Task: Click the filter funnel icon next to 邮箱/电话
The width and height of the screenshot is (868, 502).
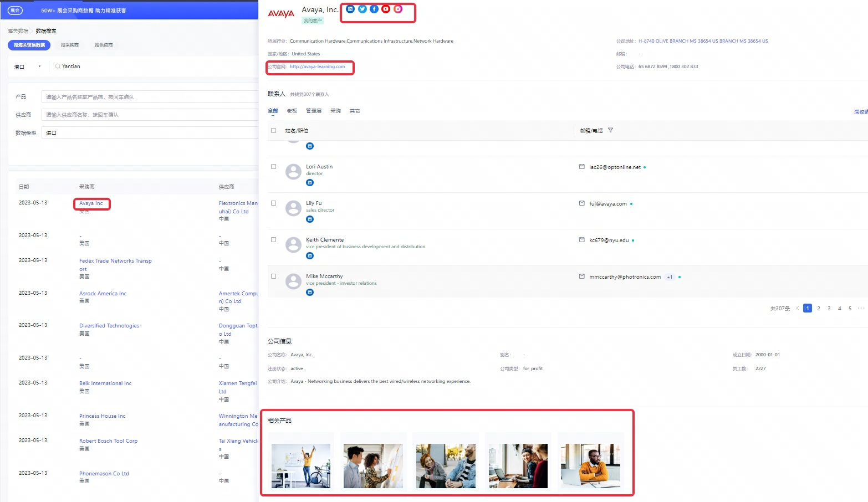Action: tap(610, 130)
